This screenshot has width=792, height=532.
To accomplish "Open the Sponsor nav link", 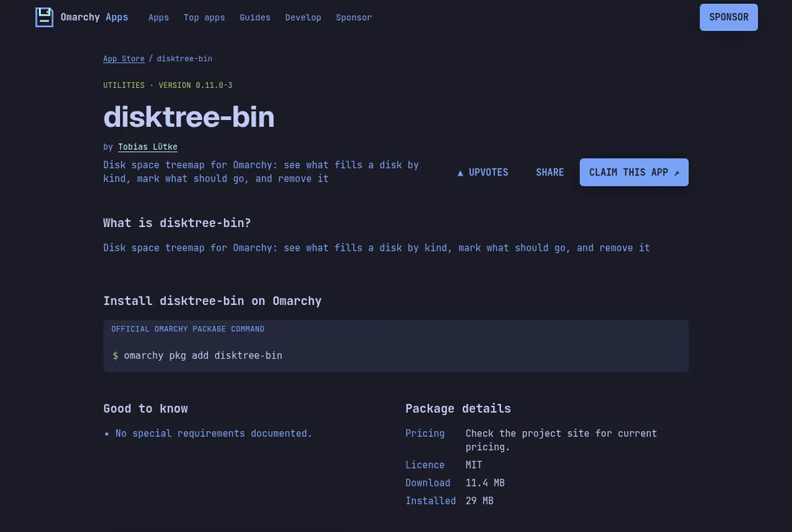I will tap(354, 18).
